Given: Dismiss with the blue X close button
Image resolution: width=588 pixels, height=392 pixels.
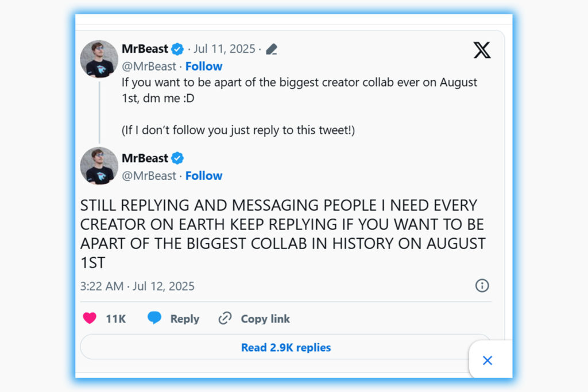Looking at the screenshot, I should point(488,360).
